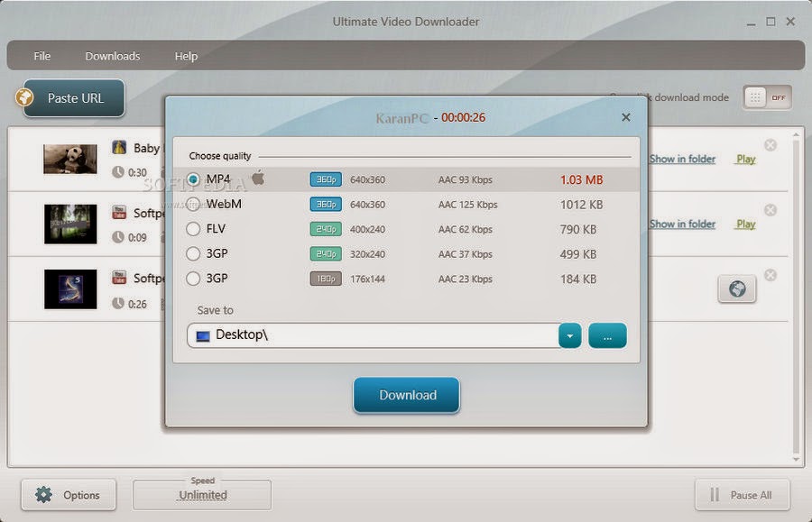
Task: Click the 360p badge in WebM row
Action: click(326, 205)
